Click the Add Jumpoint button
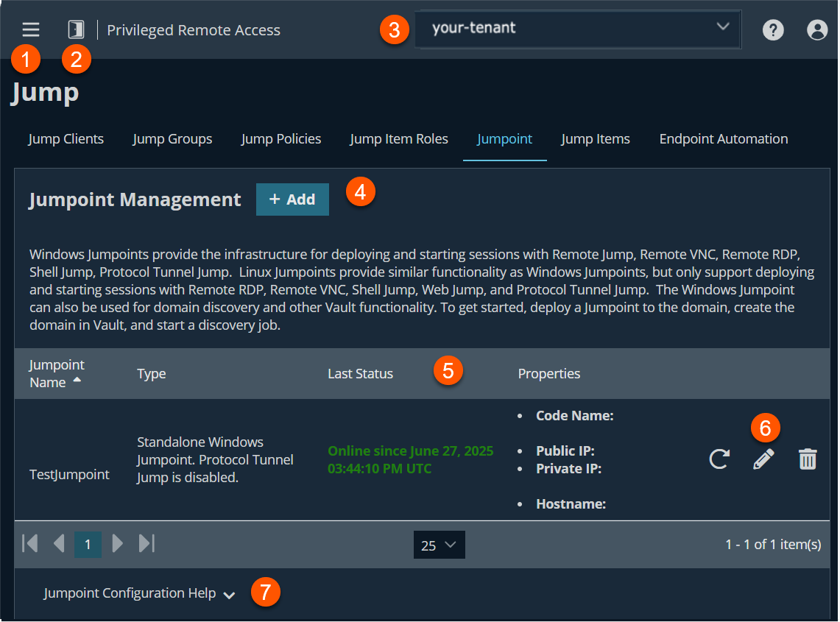The image size is (840, 622). (x=292, y=199)
